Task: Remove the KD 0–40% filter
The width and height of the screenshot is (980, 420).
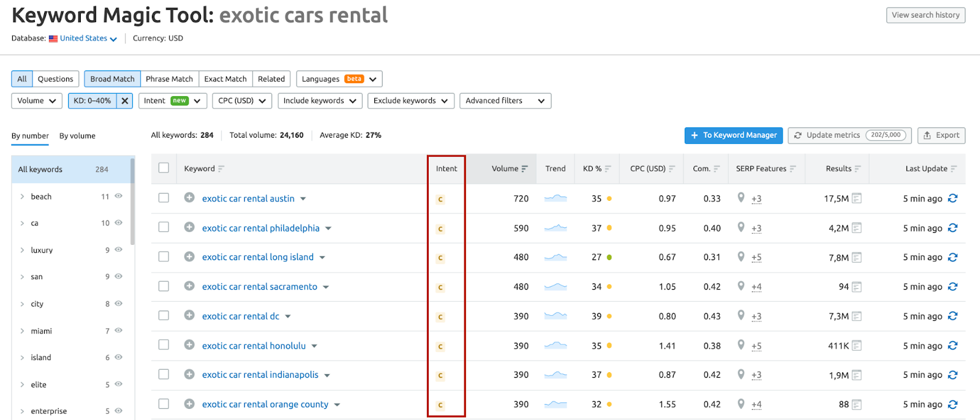Action: [x=125, y=101]
